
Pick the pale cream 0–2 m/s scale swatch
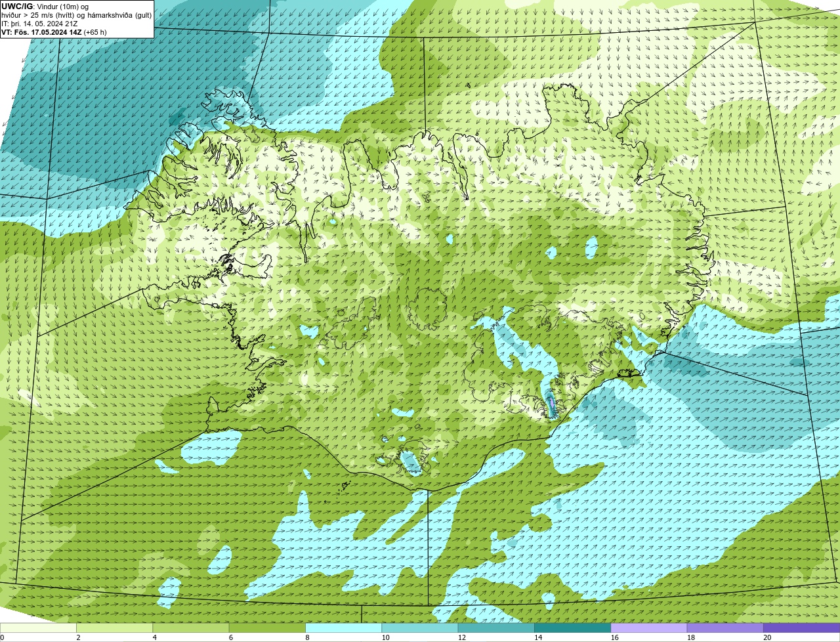click(38, 628)
